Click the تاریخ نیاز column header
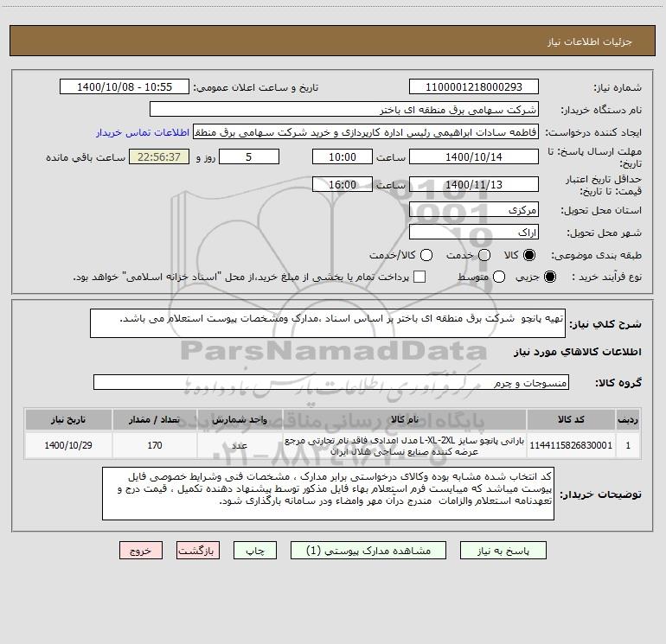This screenshot has width=666, height=644. pos(68,419)
